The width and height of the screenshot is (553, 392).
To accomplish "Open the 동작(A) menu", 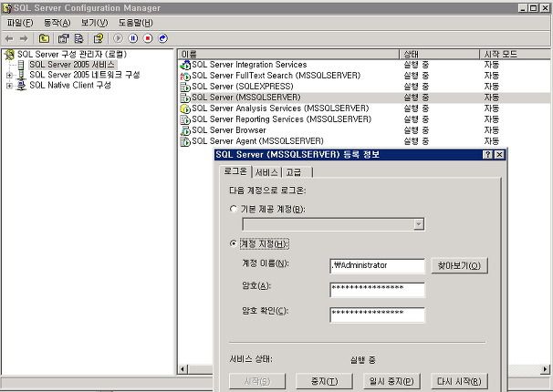I will [x=57, y=23].
